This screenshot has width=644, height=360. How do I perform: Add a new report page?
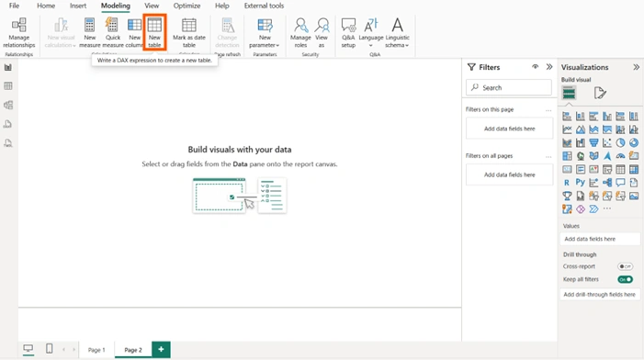[161, 349]
